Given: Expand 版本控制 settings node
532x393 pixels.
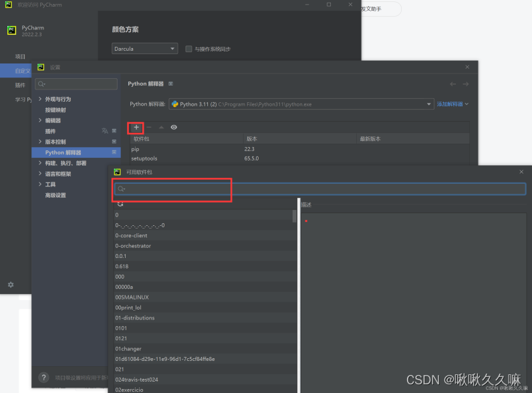Looking at the screenshot, I should 40,142.
